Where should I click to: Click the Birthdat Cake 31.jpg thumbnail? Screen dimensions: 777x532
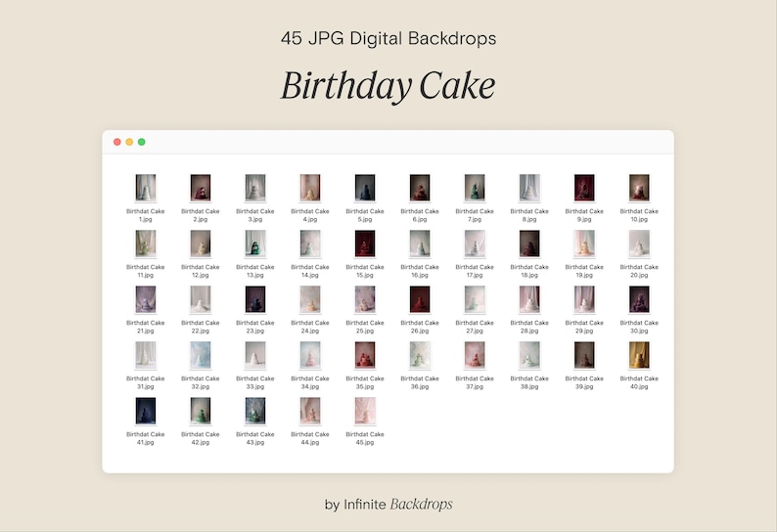(146, 355)
